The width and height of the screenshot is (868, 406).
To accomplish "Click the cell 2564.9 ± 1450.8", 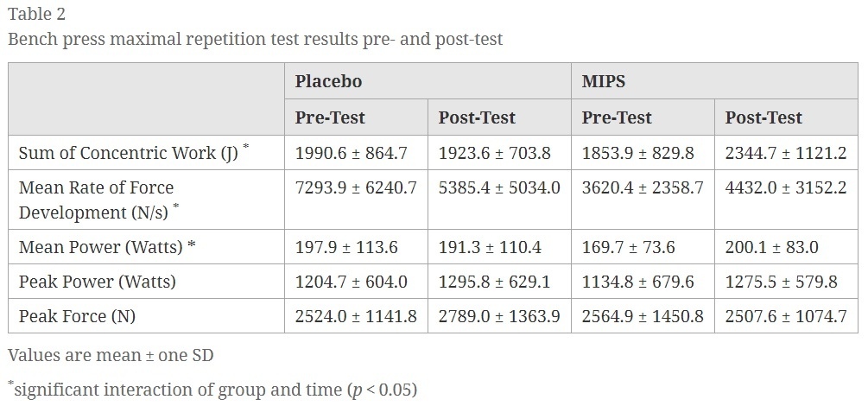I will tap(643, 316).
